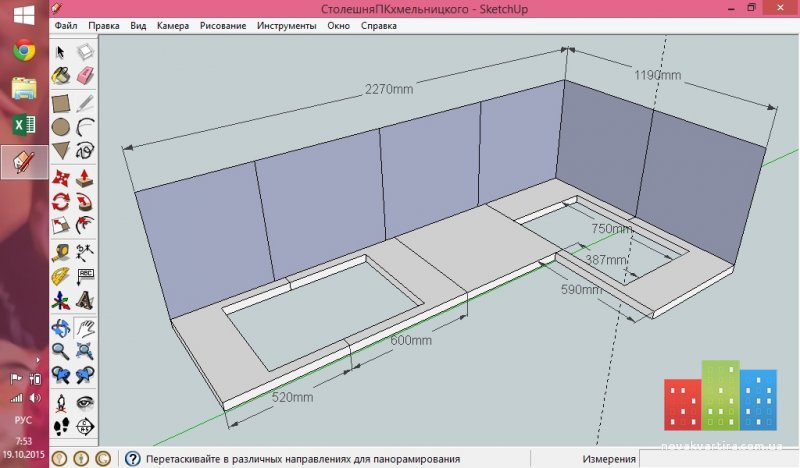Choose the Push/Pull tool
The image size is (800, 468).
click(85, 178)
